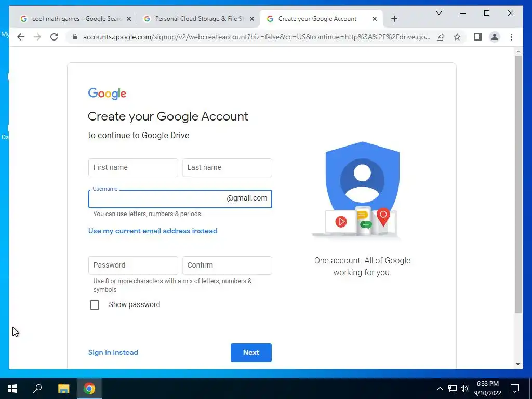532x399 pixels.
Task: Show hidden system tray icons
Action: 440,389
